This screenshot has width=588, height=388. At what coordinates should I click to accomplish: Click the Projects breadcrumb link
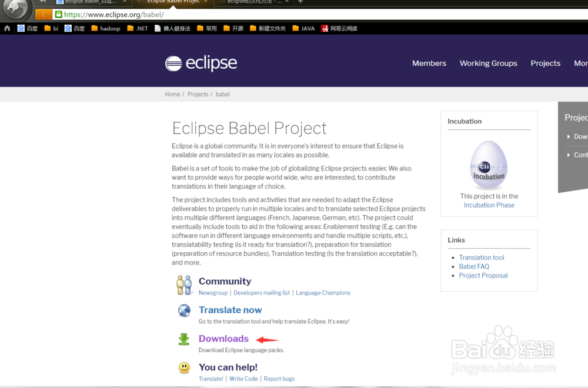pyautogui.click(x=198, y=94)
